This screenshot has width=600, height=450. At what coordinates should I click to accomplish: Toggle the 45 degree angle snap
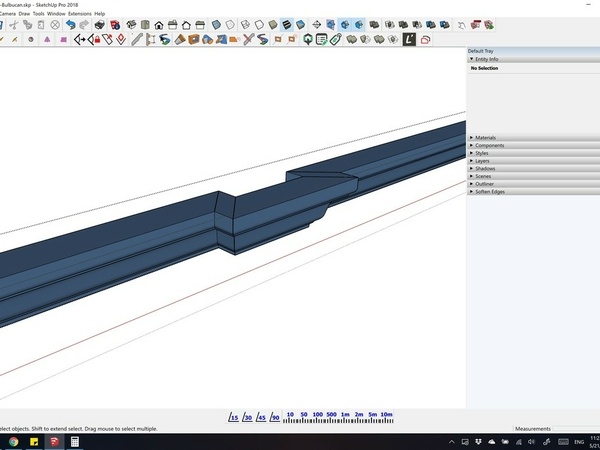[x=261, y=416]
